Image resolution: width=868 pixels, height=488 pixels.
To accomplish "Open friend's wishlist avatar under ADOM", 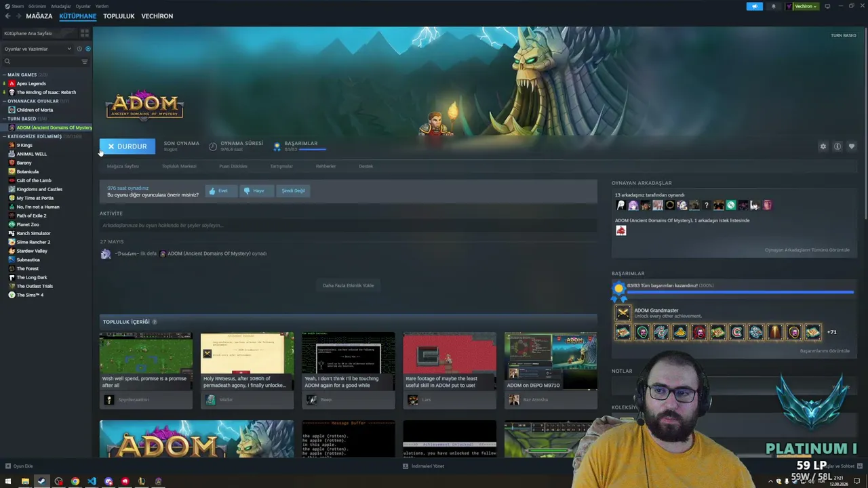I will tap(620, 231).
